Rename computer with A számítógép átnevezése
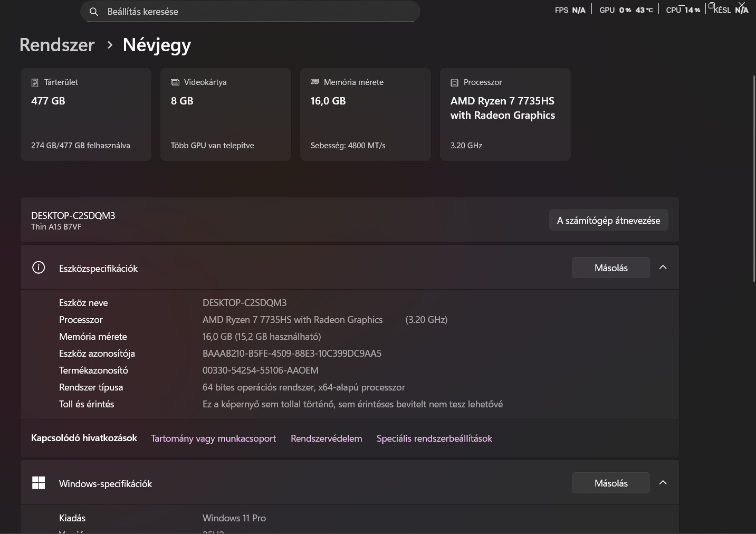The image size is (756, 534). click(x=608, y=221)
